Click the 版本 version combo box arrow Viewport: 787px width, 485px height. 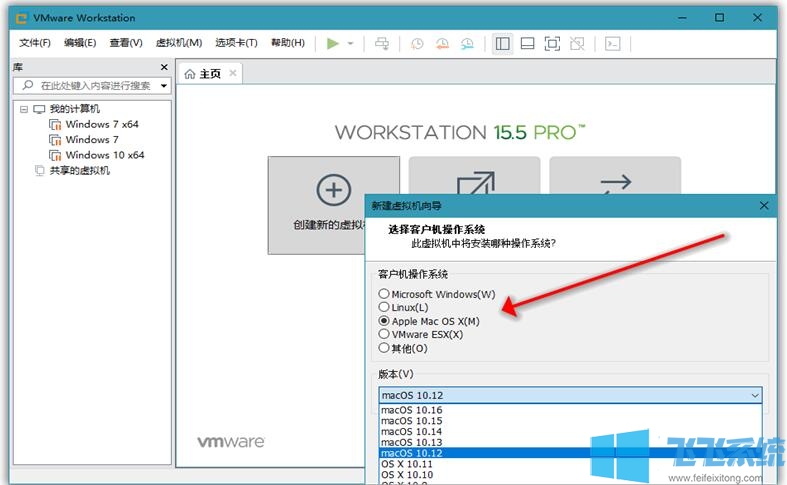pyautogui.click(x=754, y=396)
